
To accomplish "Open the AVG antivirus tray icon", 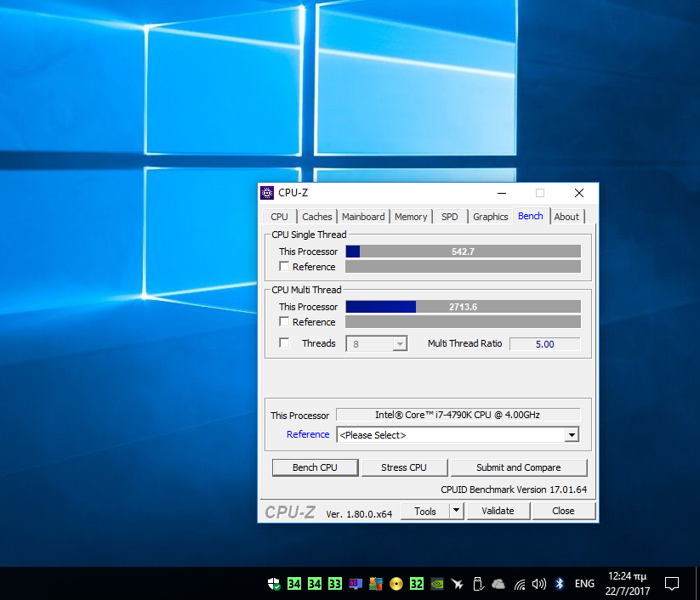I will (x=376, y=584).
